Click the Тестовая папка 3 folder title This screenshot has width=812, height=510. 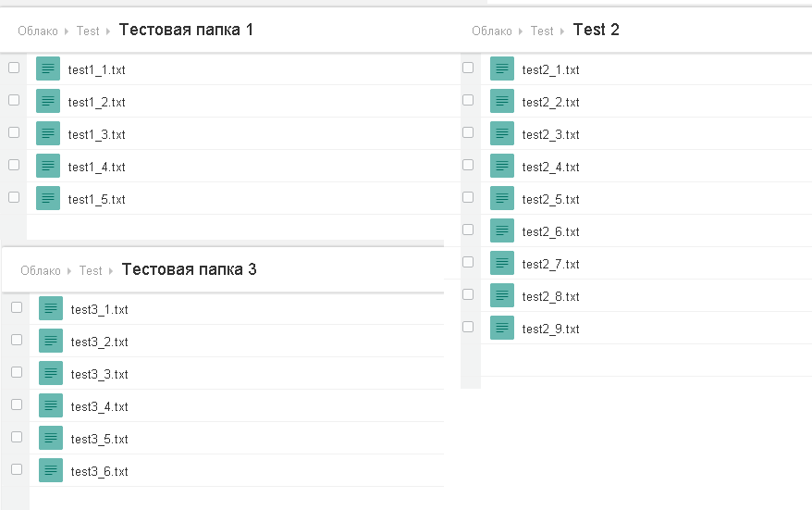click(x=189, y=269)
